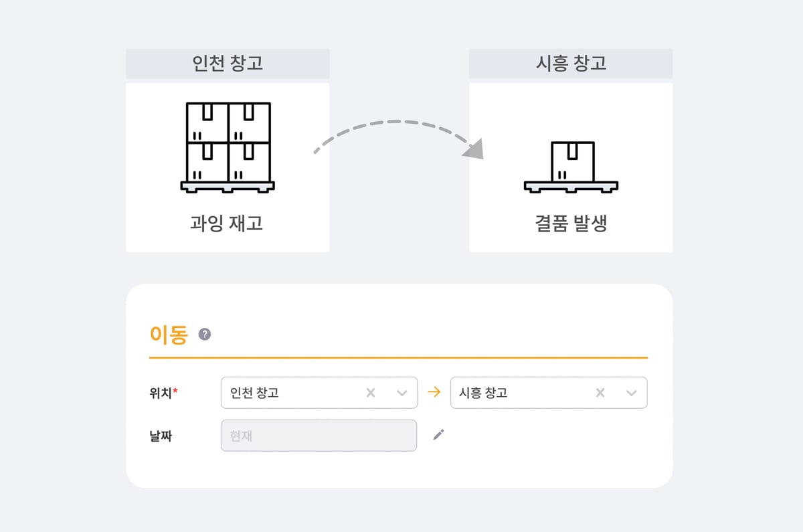Viewport: 803px width, 532px height.
Task: Click the 인천 창고 header label
Action: click(228, 64)
